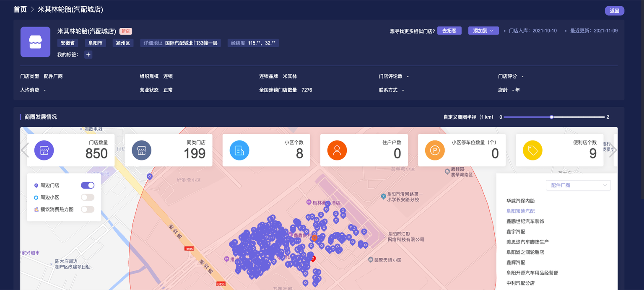Click the 经纬度 coordinates tag
Image resolution: width=644 pixels, height=290 pixels.
point(253,43)
